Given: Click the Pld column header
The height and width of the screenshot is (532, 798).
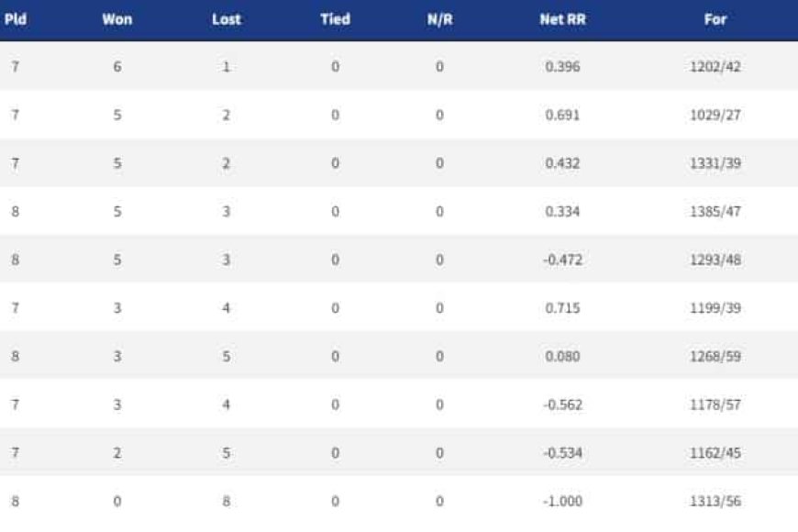Looking at the screenshot, I should [x=16, y=19].
